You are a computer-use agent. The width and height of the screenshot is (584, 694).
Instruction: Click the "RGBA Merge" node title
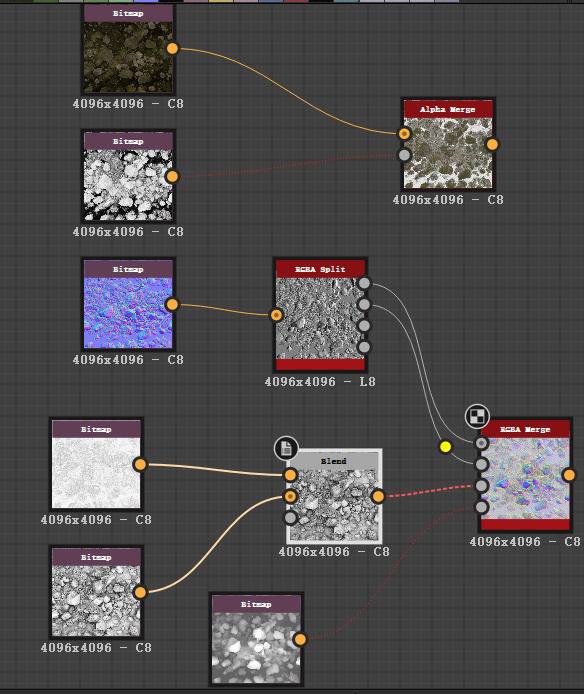coord(525,429)
